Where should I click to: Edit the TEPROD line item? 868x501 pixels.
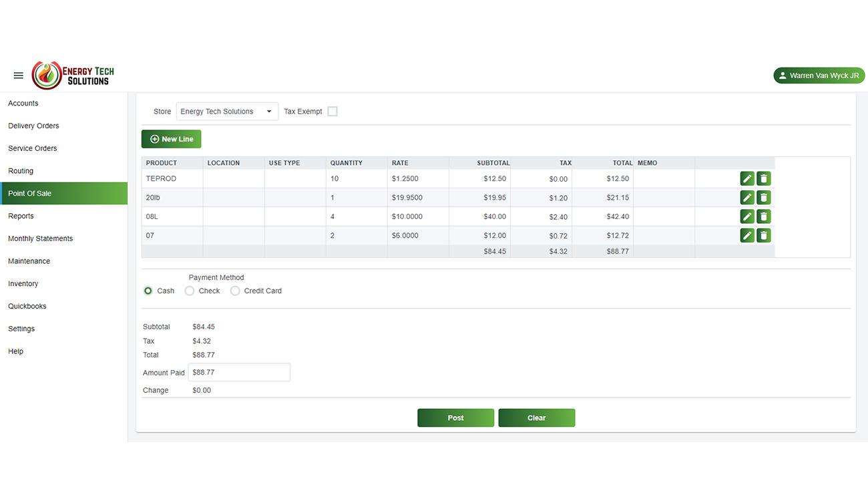[x=747, y=178]
